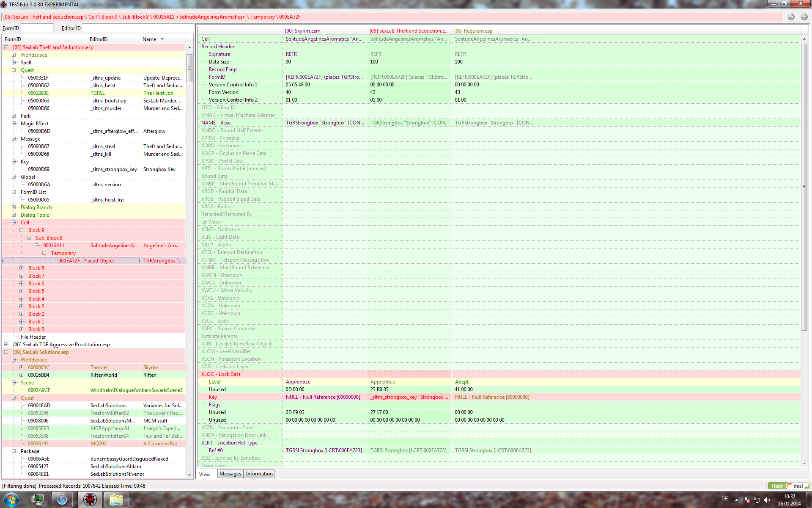Click the Afterglow magic effect row
812x508 pixels.
pyautogui.click(x=94, y=131)
